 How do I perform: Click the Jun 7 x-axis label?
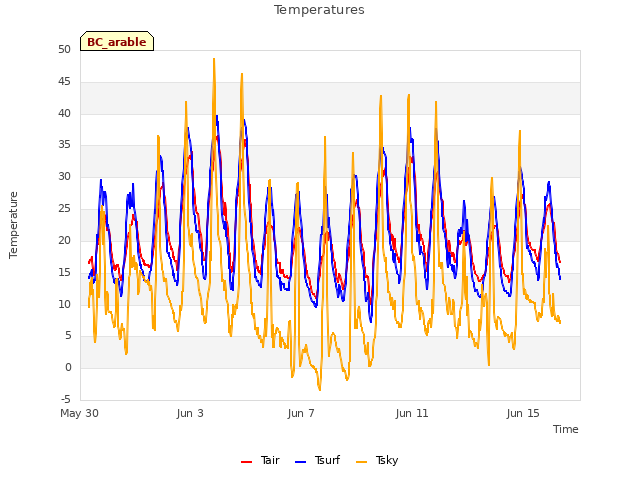(301, 413)
